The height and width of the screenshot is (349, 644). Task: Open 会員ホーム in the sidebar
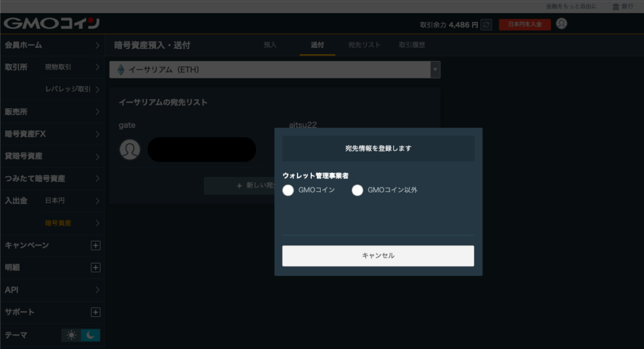(52, 45)
